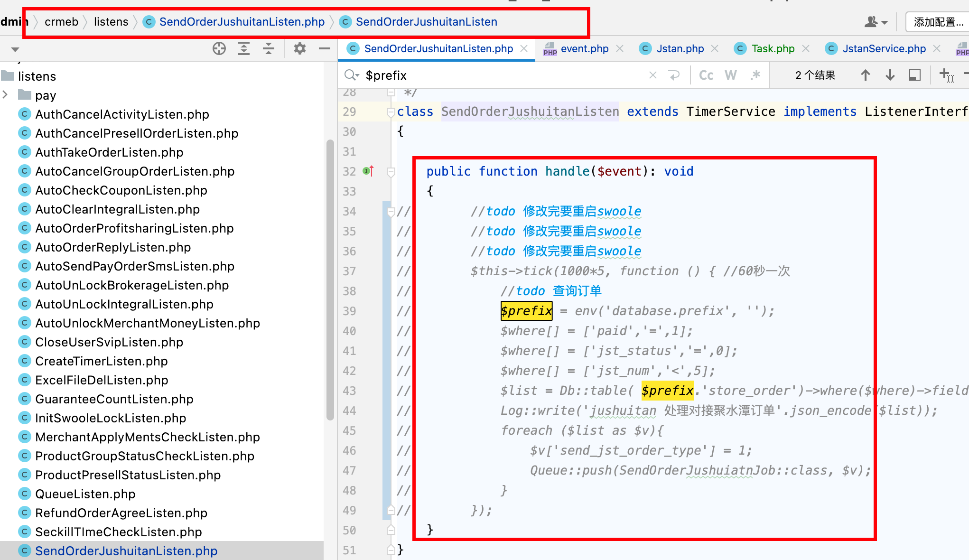Toggle Match Case (Cc) search option
The width and height of the screenshot is (969, 560).
[706, 75]
